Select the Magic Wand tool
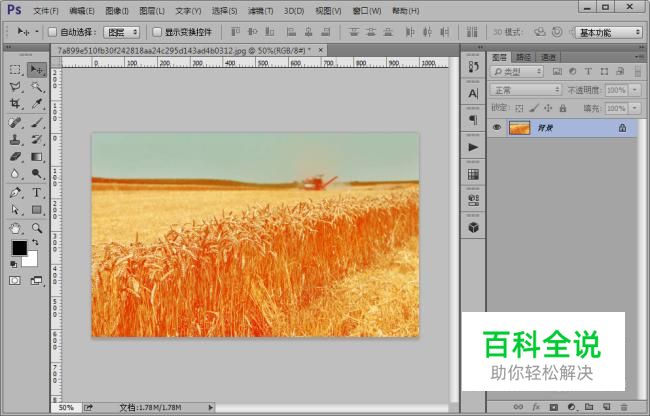Image resolution: width=650 pixels, height=416 pixels. [37, 87]
